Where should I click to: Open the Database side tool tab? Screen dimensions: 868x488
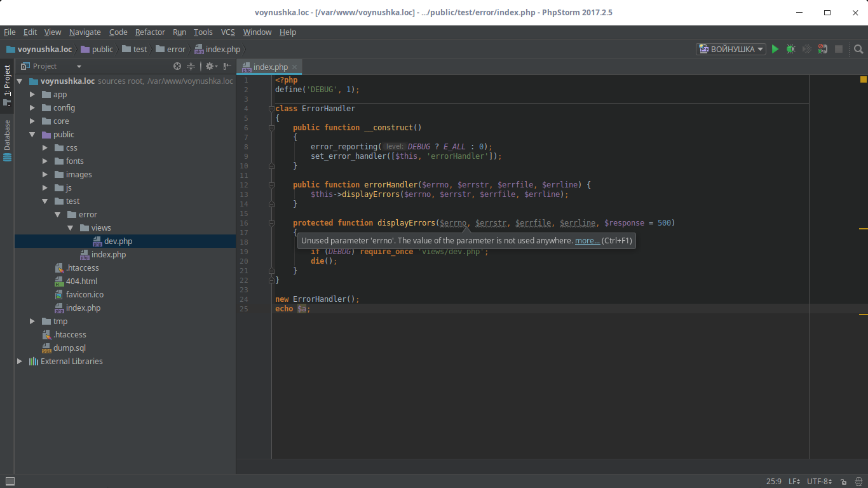tap(7, 140)
